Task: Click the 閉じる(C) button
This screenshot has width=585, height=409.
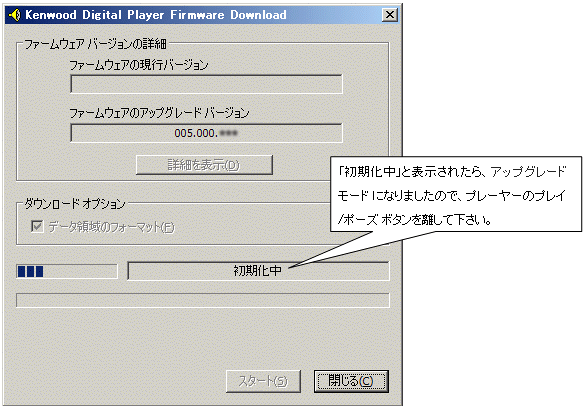Action: pos(351,381)
